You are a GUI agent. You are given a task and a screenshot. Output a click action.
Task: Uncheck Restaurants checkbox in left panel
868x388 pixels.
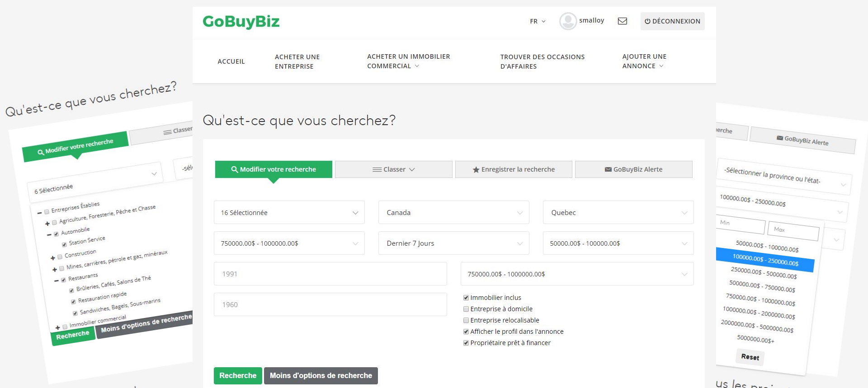click(x=64, y=280)
